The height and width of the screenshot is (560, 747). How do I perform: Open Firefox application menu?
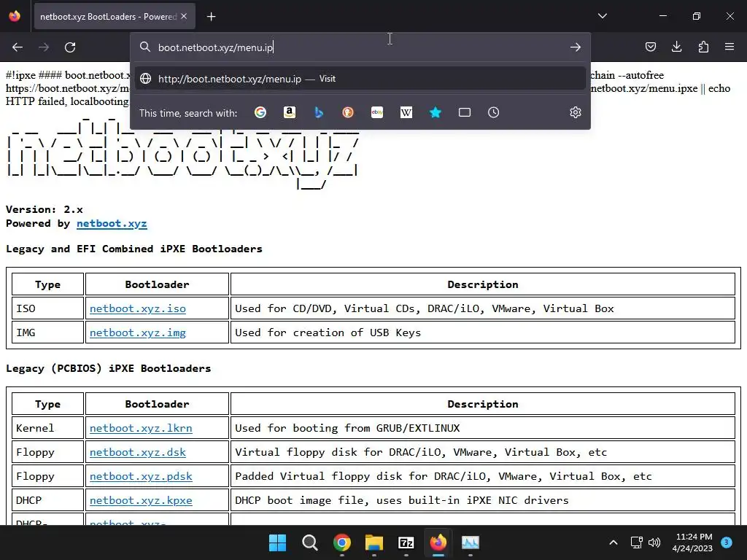coord(729,47)
